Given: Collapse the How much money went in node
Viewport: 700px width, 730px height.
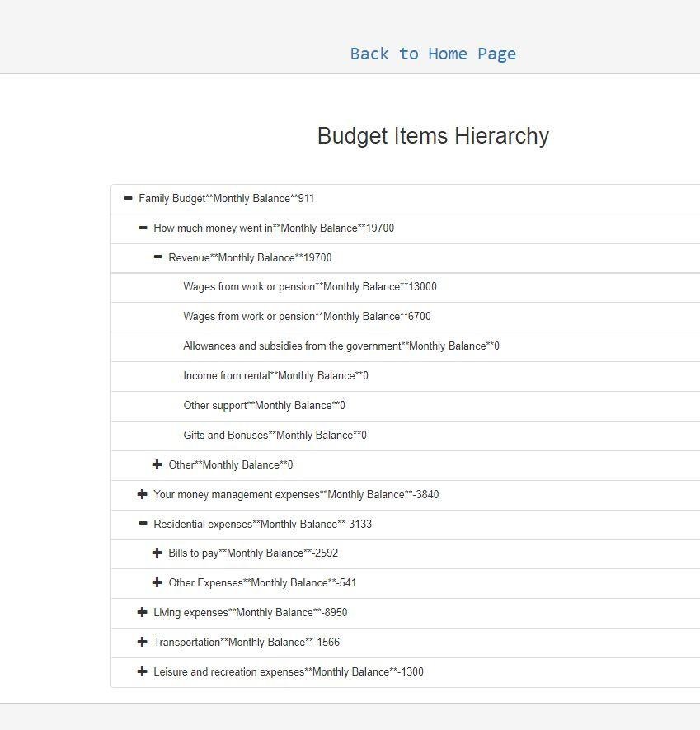Looking at the screenshot, I should [x=142, y=228].
